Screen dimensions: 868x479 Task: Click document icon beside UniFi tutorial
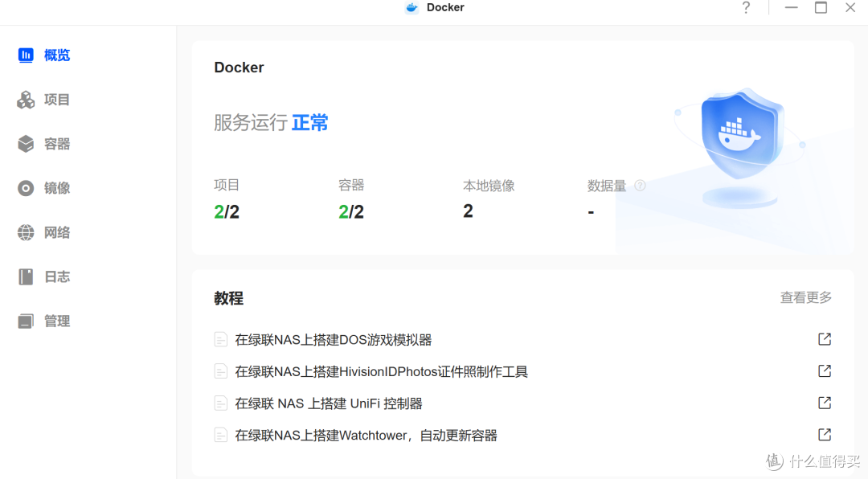[220, 403]
